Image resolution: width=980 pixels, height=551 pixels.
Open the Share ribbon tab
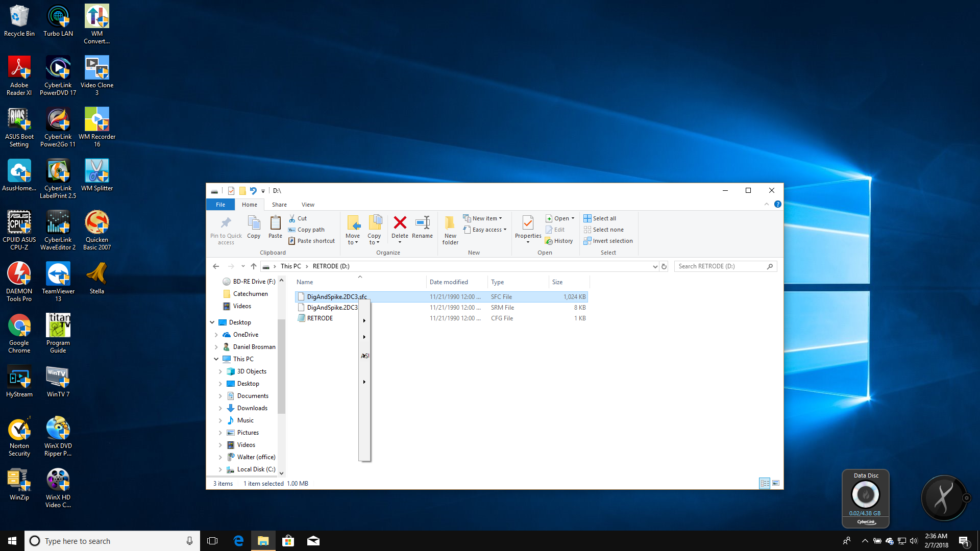click(x=279, y=205)
